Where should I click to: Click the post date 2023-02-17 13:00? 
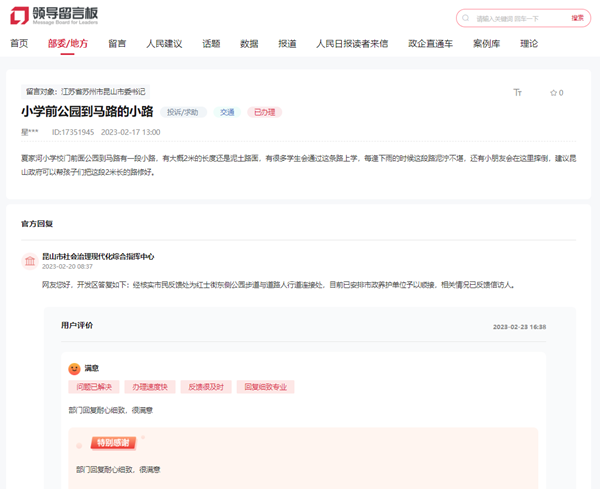[130, 132]
